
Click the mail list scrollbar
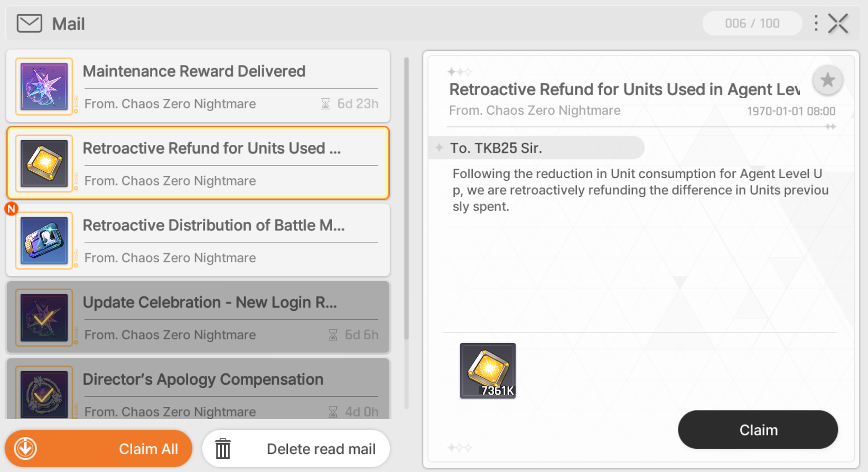point(406,198)
